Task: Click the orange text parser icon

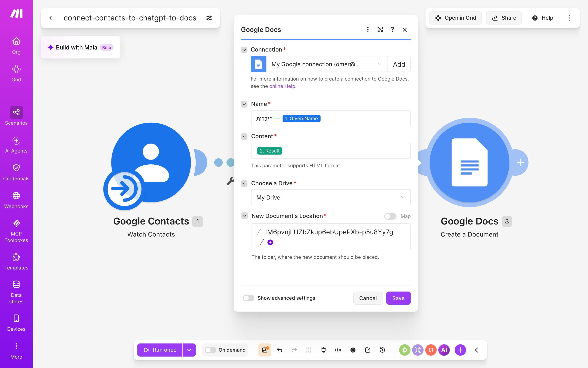Action: point(431,350)
